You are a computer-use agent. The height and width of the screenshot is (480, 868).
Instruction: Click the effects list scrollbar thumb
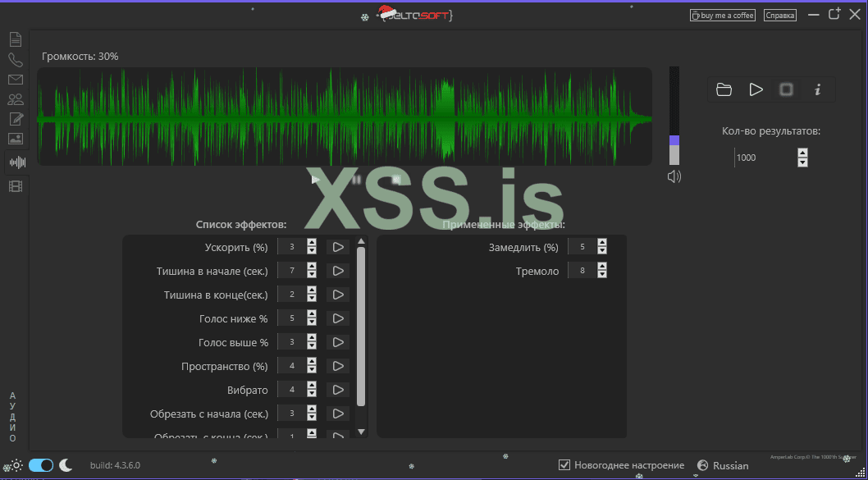coord(361,327)
